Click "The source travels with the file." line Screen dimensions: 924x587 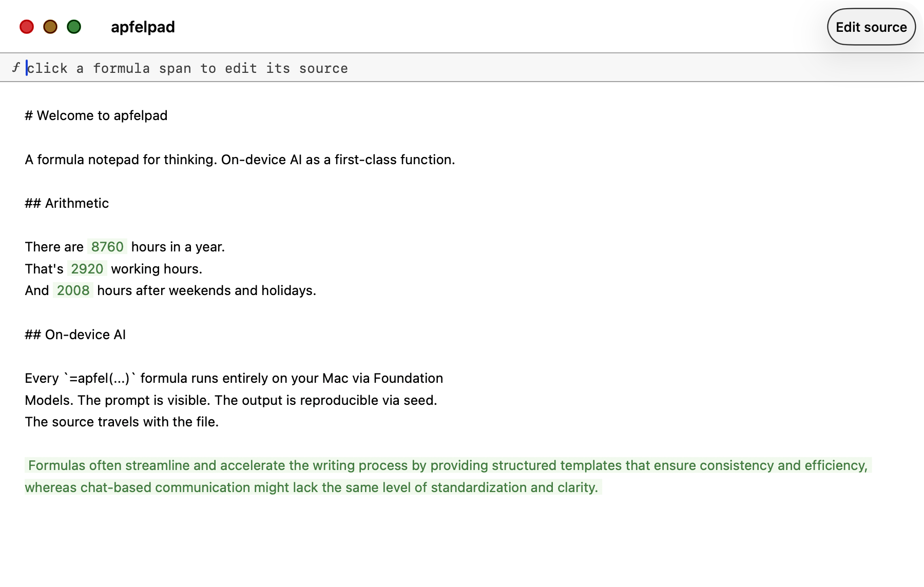122,422
